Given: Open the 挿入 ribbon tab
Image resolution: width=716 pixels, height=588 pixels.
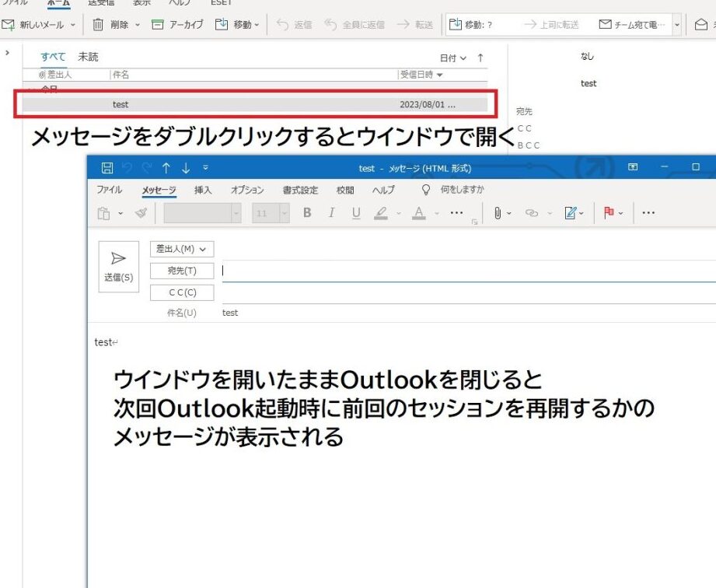Looking at the screenshot, I should click(x=203, y=191).
